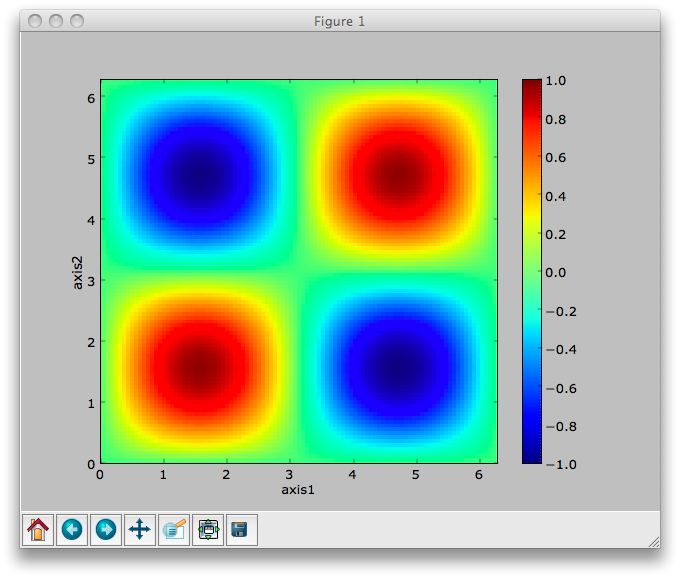Close the Figure 1 window
680x578 pixels.
35,21
